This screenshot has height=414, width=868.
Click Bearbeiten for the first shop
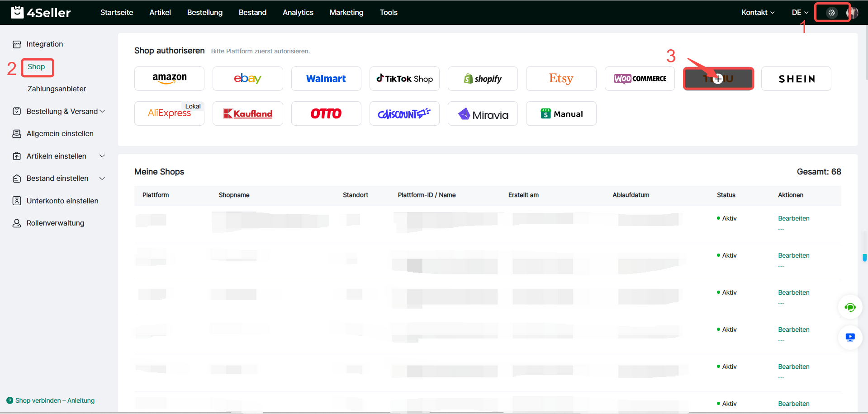click(x=793, y=218)
